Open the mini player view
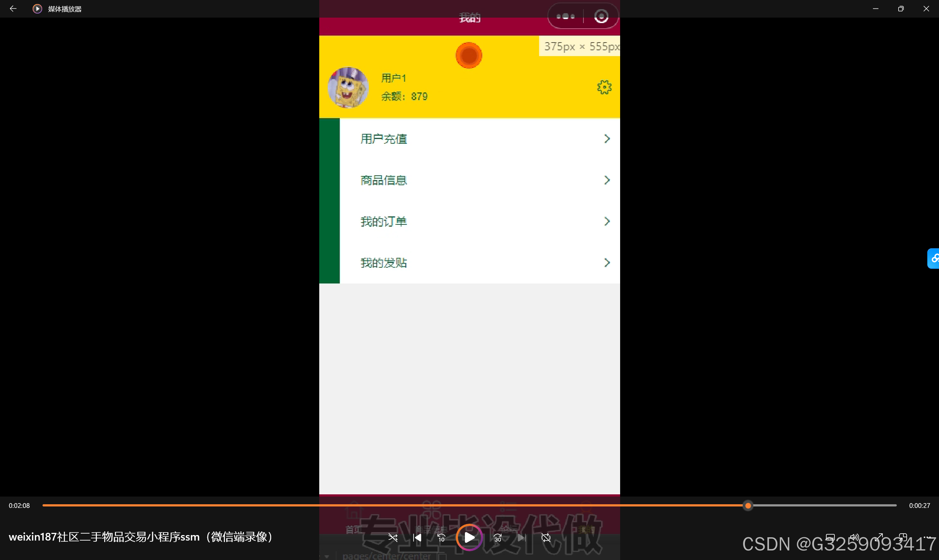 coord(903,537)
